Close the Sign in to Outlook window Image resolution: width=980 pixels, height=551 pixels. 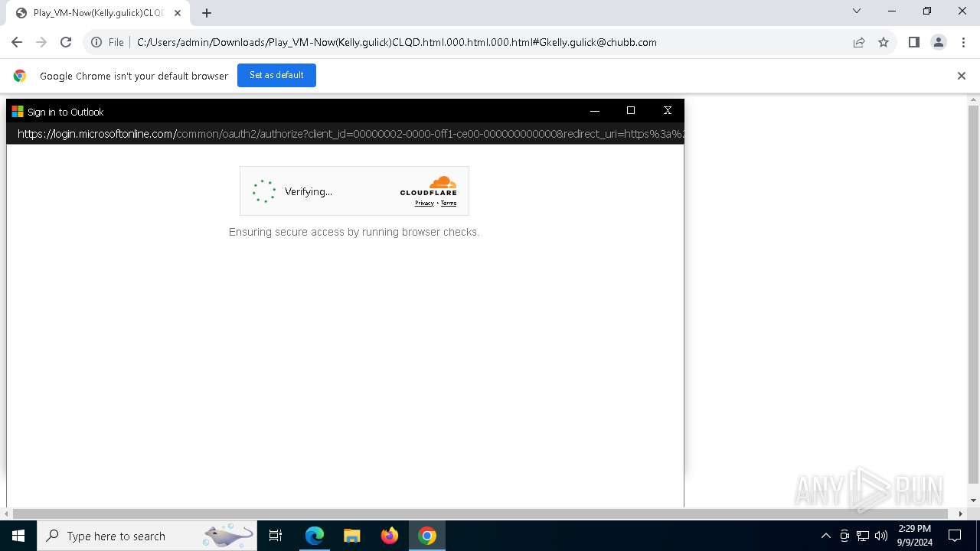pos(668,111)
